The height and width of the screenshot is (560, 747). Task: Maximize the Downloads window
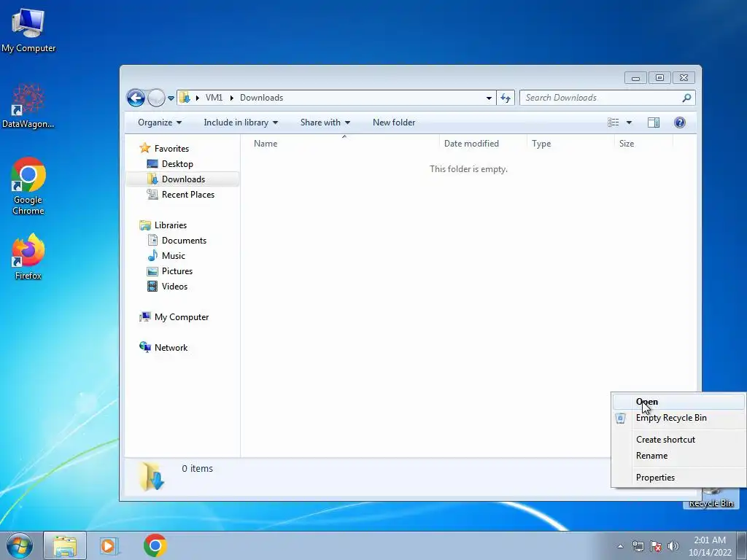pos(659,77)
